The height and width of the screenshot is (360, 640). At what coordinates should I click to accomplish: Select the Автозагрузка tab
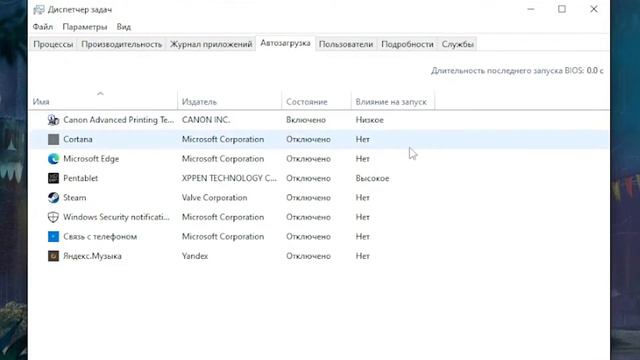pos(285,43)
